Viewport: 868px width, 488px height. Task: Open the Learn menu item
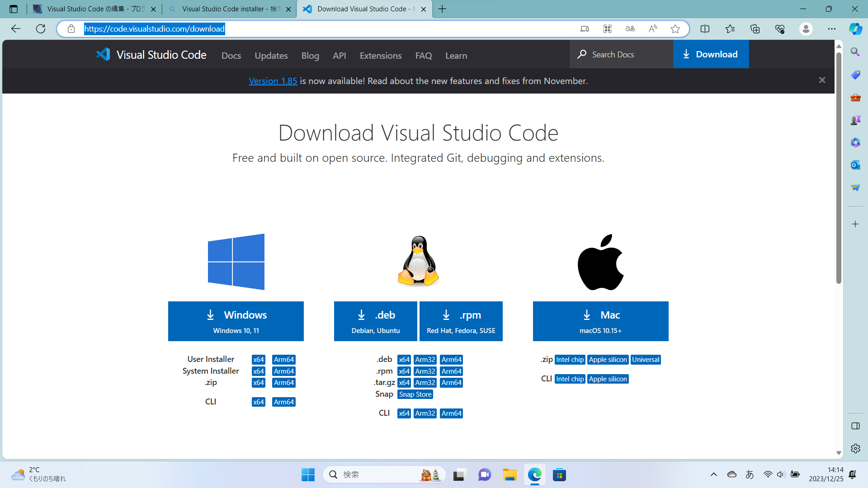(456, 56)
